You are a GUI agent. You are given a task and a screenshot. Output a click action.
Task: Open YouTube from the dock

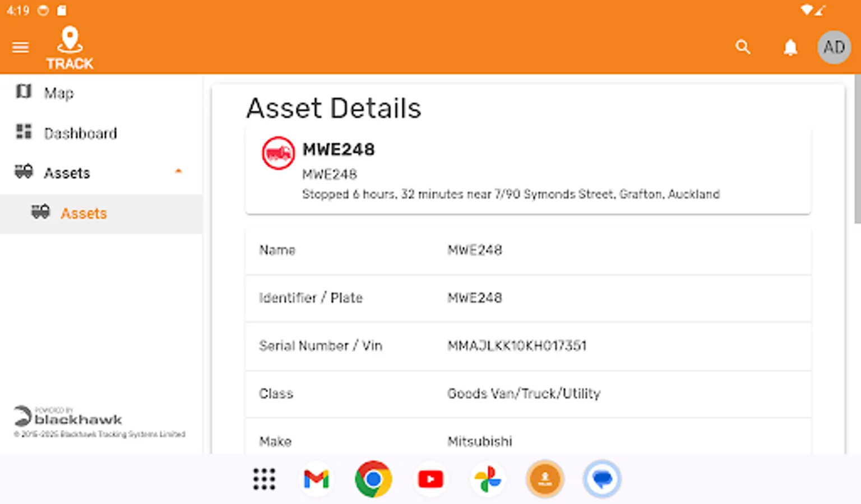tap(430, 479)
